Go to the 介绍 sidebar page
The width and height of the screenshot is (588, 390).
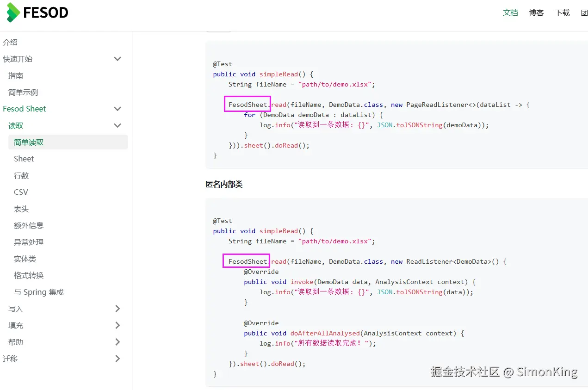pyautogui.click(x=10, y=42)
